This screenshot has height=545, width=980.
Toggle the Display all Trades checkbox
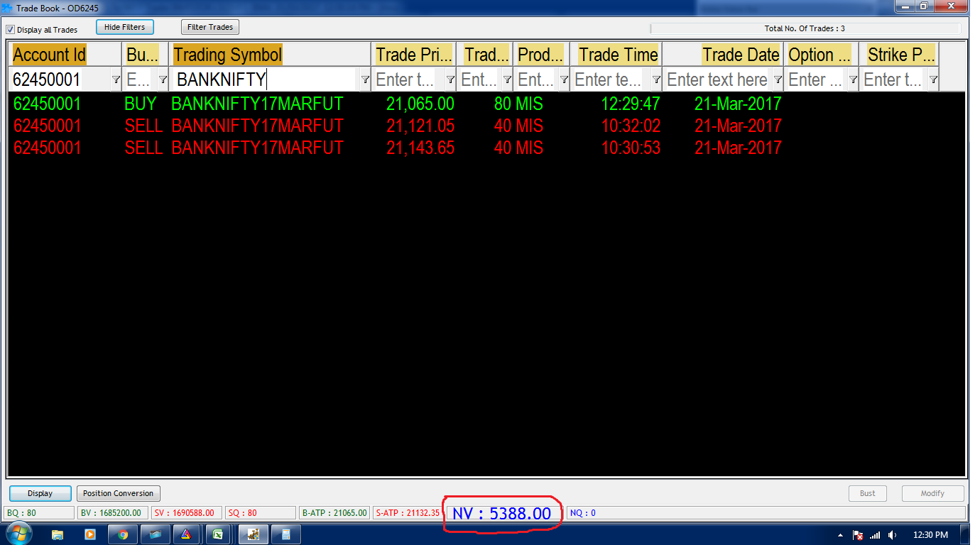[11, 30]
